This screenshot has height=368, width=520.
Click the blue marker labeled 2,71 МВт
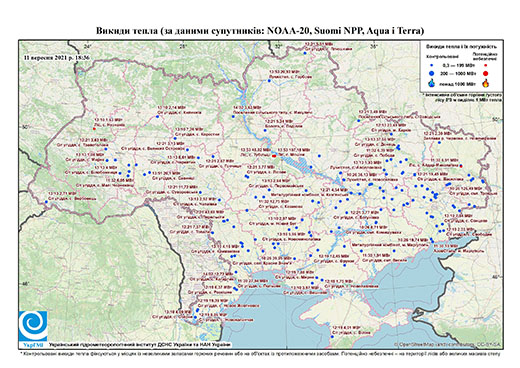click(46, 202)
